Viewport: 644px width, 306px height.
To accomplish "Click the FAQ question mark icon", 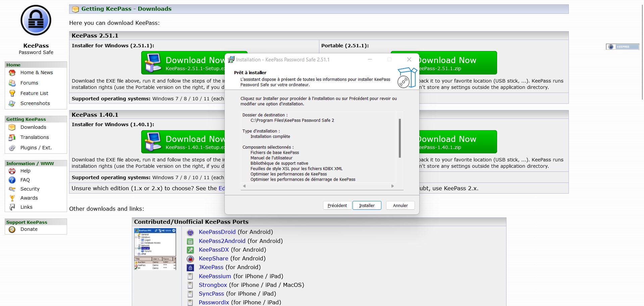I will click(12, 180).
